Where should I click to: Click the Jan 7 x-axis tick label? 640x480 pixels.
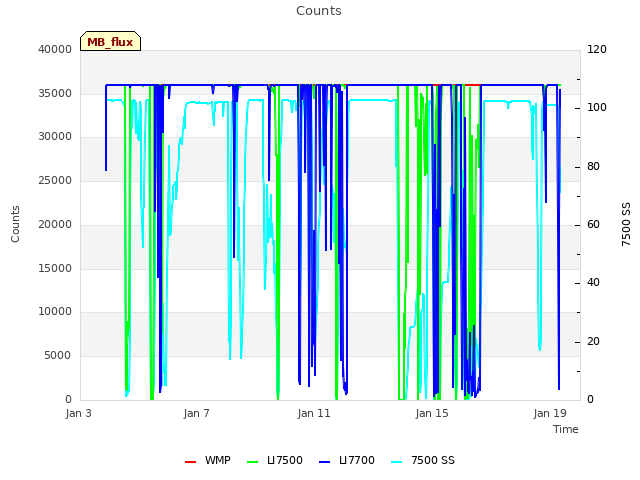tap(196, 413)
